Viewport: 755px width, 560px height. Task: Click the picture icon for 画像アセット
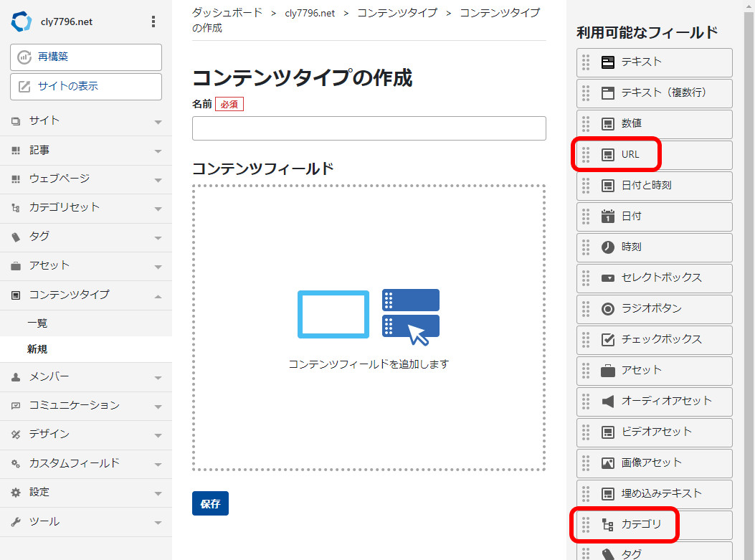click(x=608, y=462)
